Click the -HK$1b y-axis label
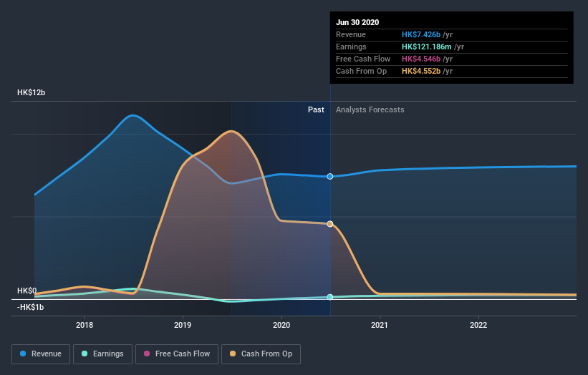 pos(30,307)
